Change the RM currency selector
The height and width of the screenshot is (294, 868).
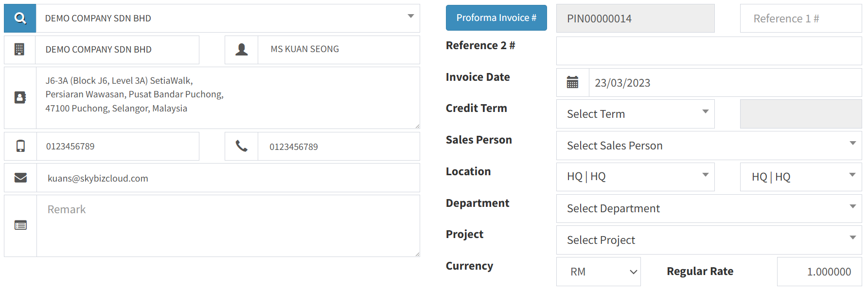(598, 272)
